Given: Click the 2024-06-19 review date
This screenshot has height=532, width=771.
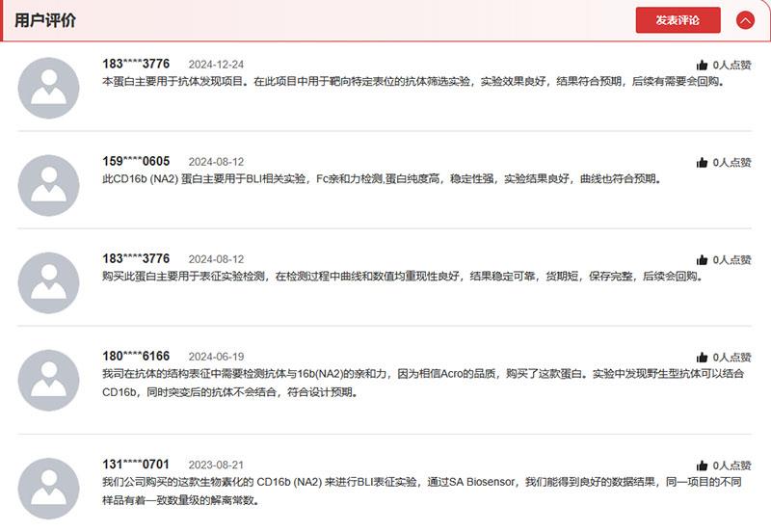Looking at the screenshot, I should point(216,357).
